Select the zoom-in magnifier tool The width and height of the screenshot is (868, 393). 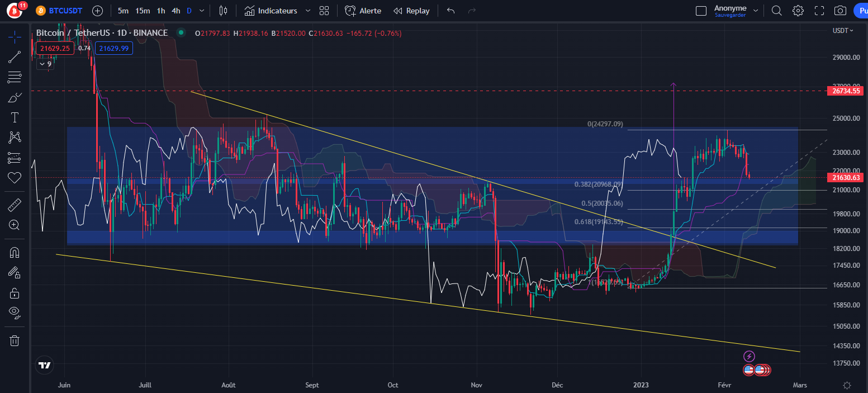(14, 225)
